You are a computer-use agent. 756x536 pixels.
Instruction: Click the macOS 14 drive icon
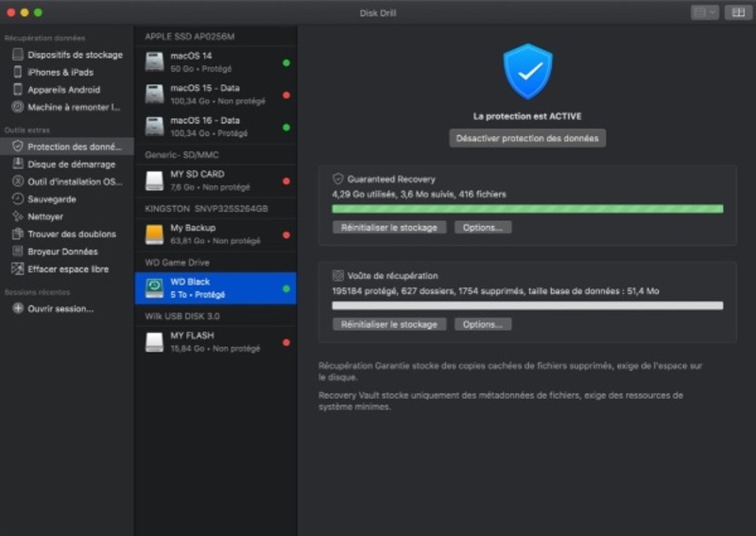(154, 62)
